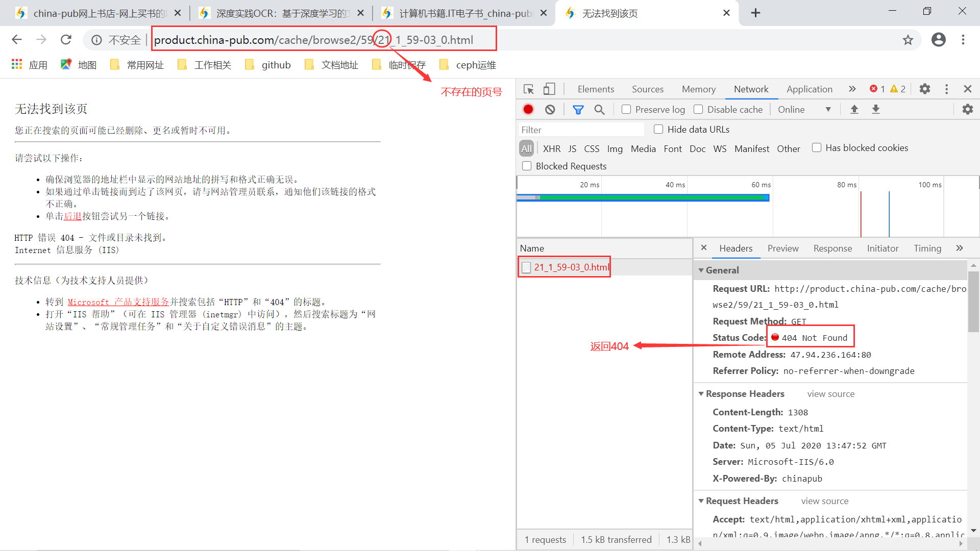The width and height of the screenshot is (980, 551).
Task: Check Has blocked cookies
Action: click(x=817, y=147)
